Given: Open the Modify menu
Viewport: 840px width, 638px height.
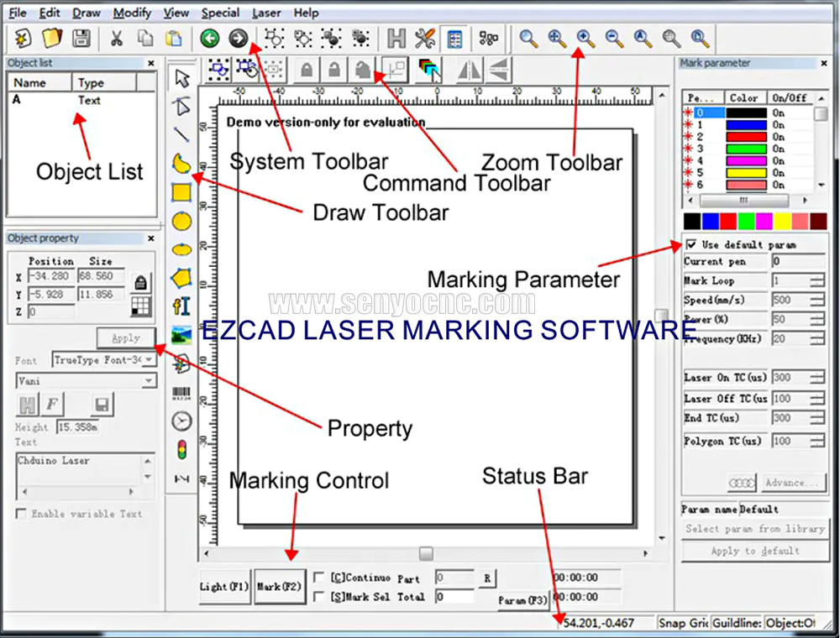Looking at the screenshot, I should pos(132,13).
